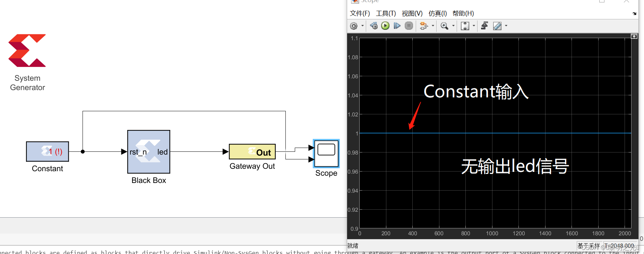Open the 仿真(I) menu
Image resolution: width=644 pixels, height=254 pixels.
point(438,14)
